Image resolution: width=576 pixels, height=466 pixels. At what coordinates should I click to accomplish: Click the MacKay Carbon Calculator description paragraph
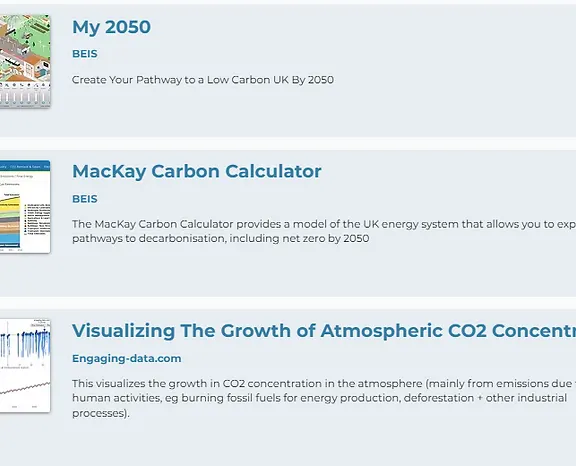pos(324,231)
